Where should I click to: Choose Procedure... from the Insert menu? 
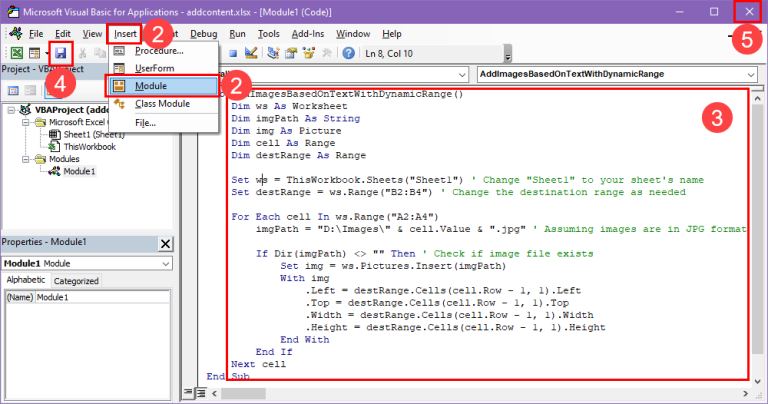[x=164, y=50]
